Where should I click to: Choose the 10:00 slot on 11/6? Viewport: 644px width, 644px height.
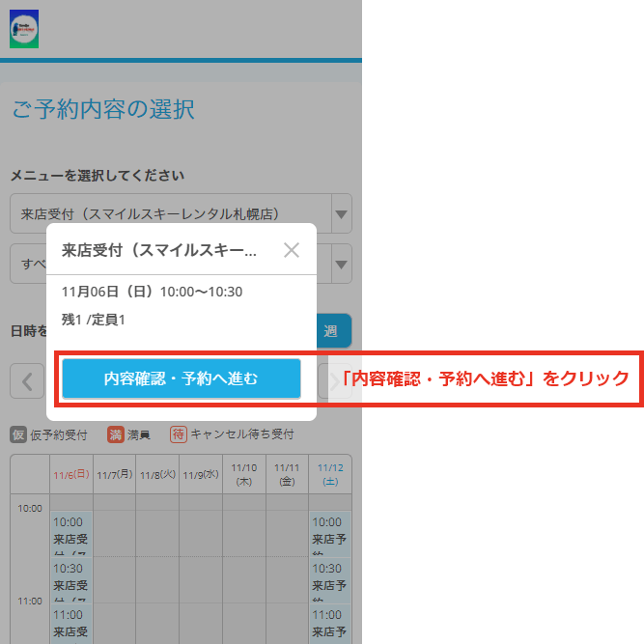pos(71,534)
